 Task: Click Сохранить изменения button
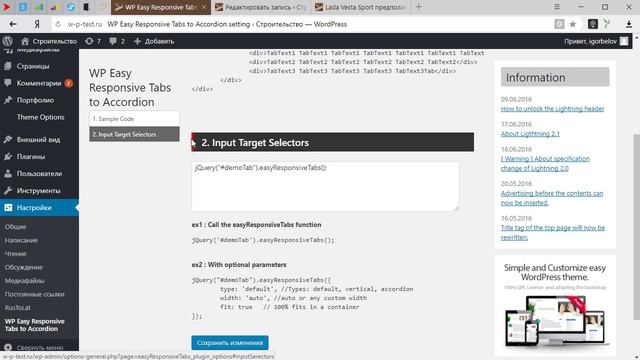pyautogui.click(x=230, y=343)
